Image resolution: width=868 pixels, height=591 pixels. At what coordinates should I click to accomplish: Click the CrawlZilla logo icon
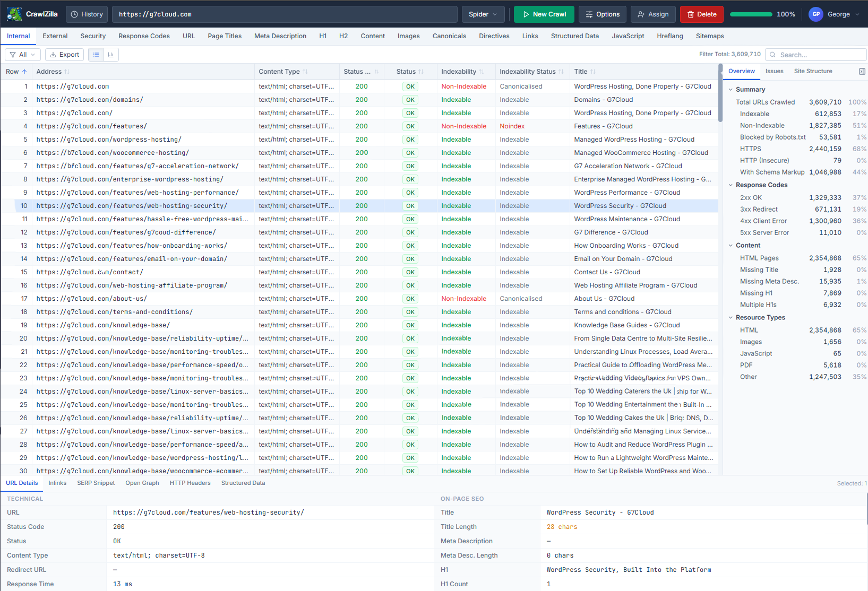click(14, 14)
